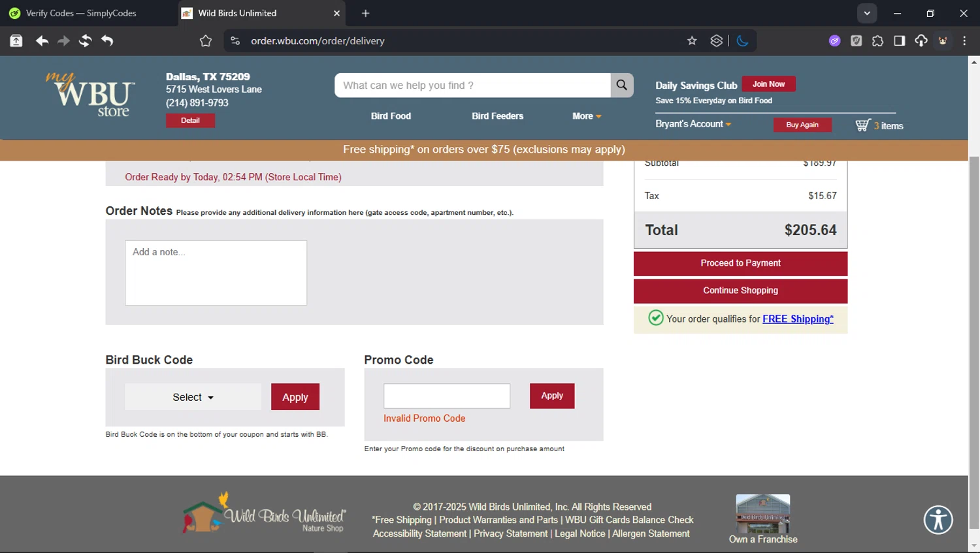Click the myWBU store logo

[90, 95]
